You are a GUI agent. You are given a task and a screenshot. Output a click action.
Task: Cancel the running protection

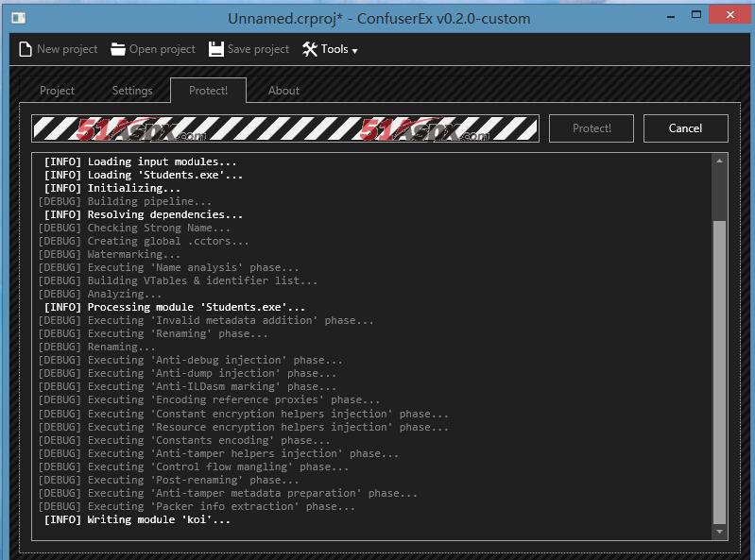pos(685,128)
